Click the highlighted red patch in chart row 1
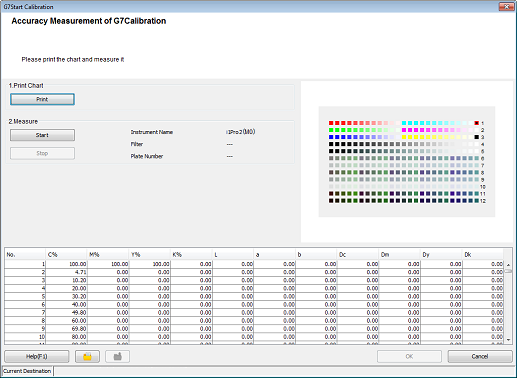This screenshot has width=517, height=378. (477, 123)
